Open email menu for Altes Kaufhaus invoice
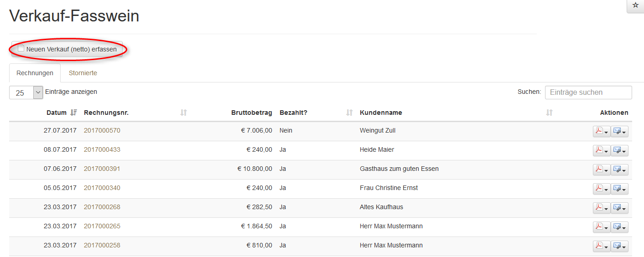 (619, 208)
